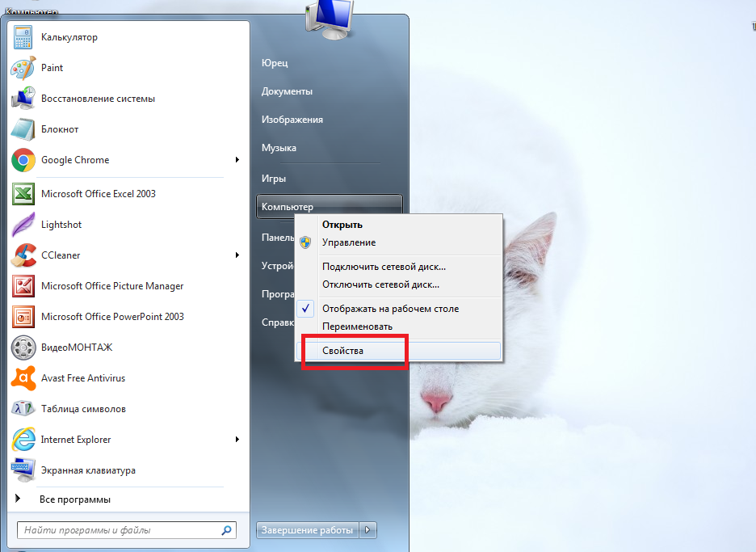Click the Microsoft Office Picture Manager label
Image resolution: width=756 pixels, height=552 pixels.
click(x=112, y=286)
